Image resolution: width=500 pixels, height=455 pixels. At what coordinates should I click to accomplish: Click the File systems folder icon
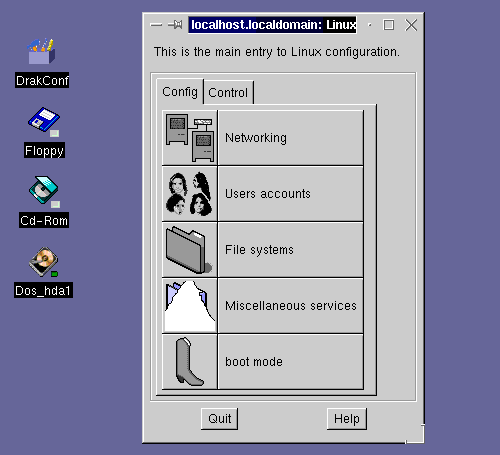pos(190,250)
